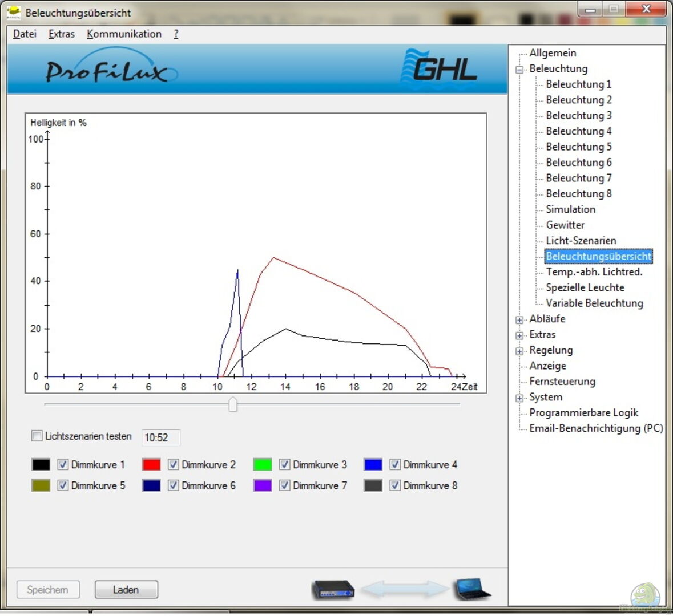This screenshot has width=673, height=616.
Task: Click the GHL logo in banner
Action: 440,68
